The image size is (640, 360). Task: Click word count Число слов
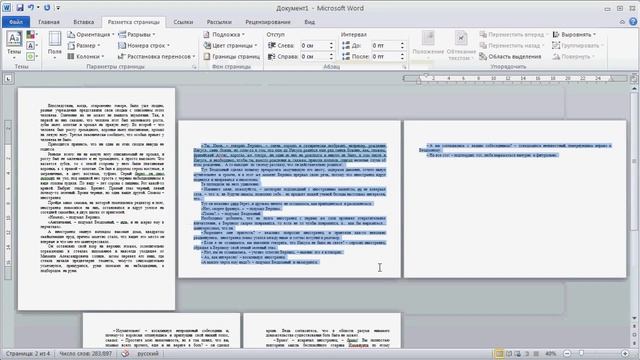pyautogui.click(x=85, y=353)
